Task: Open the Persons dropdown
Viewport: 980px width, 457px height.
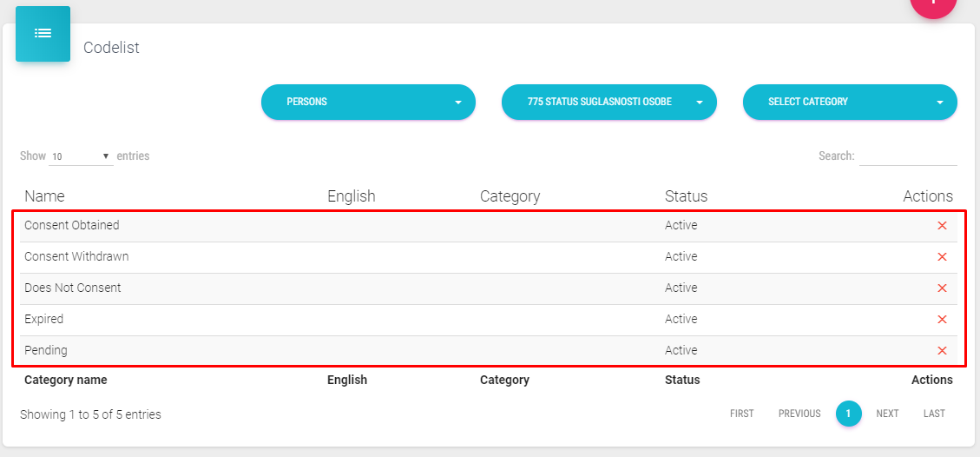Action: coord(368,102)
